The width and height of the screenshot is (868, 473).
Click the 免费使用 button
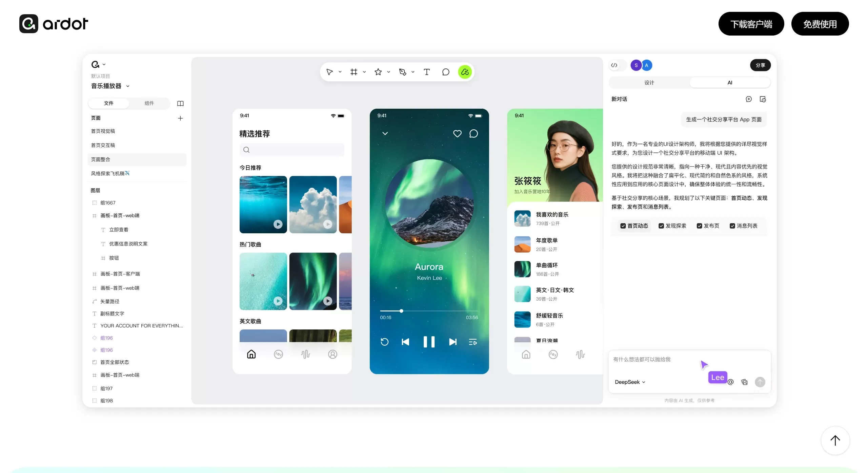coord(820,24)
